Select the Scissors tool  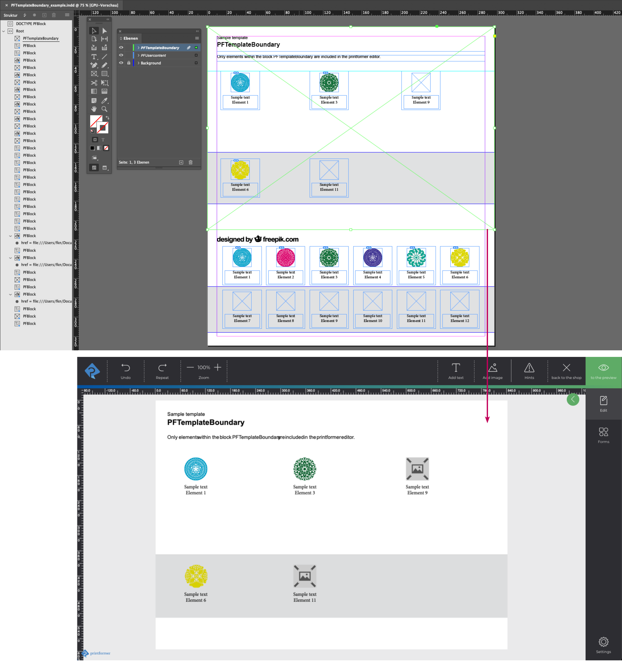[94, 82]
